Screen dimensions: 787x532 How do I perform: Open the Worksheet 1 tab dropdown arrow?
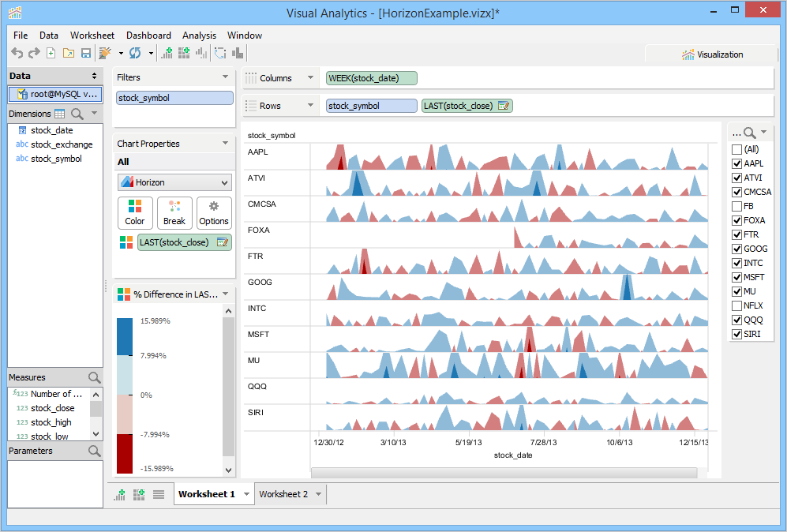point(246,494)
